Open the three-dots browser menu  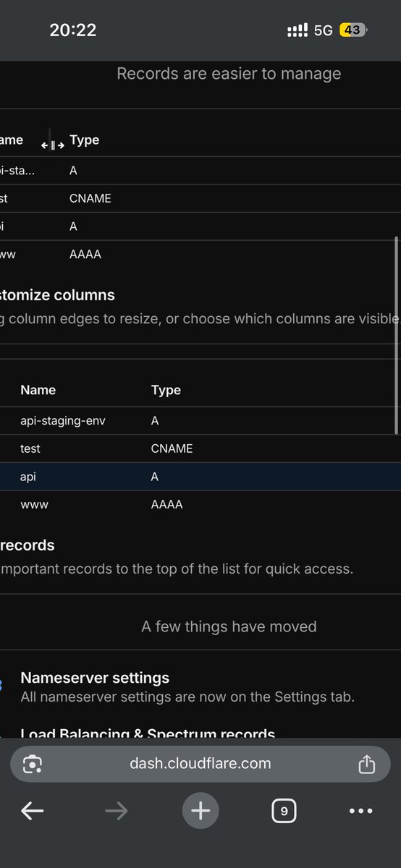360,811
